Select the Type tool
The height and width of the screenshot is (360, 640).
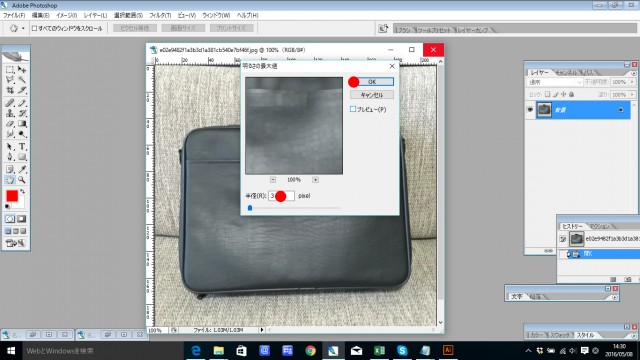22,146
